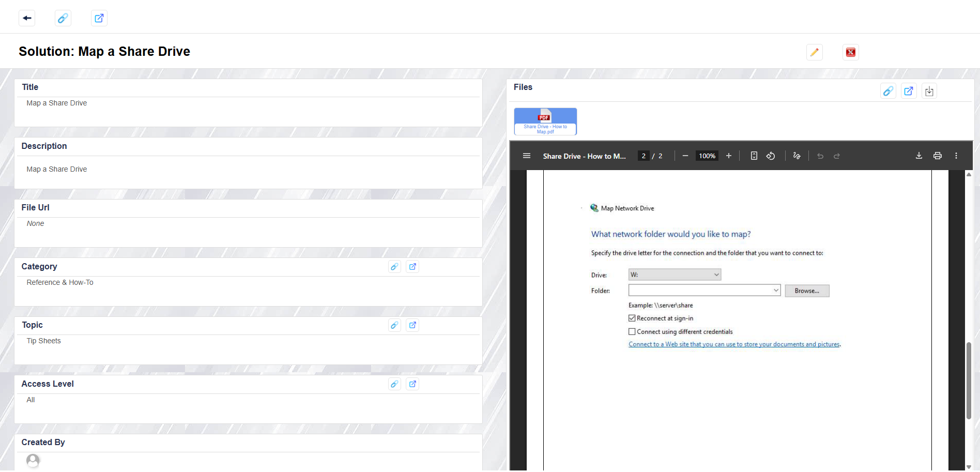
Task: Click Tip Sheets topic value
Action: pos(43,341)
